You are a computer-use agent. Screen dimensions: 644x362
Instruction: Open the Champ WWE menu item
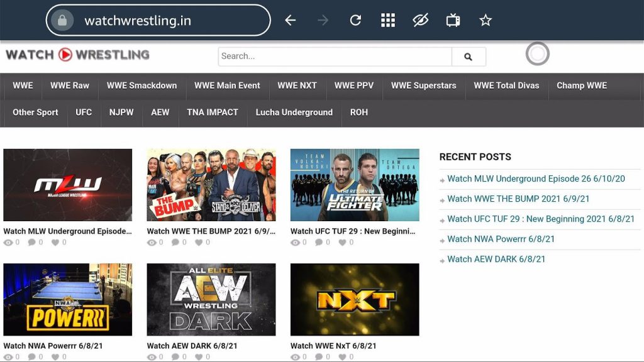(x=582, y=85)
